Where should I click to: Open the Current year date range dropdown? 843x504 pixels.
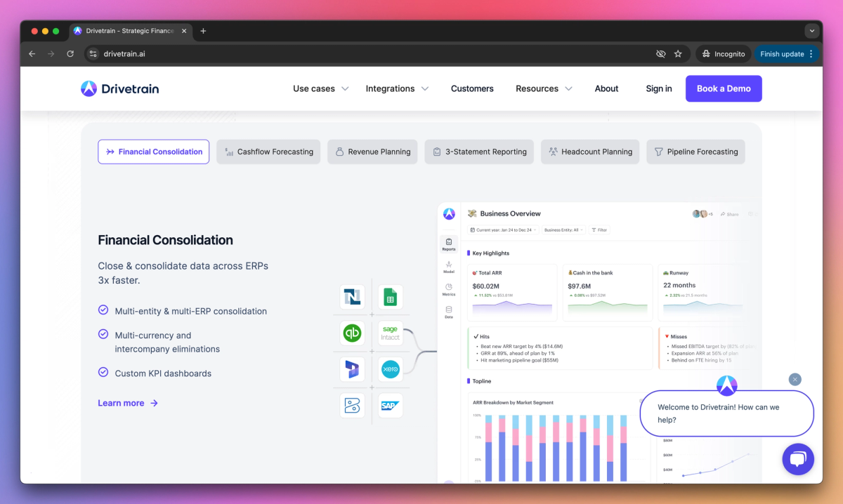(504, 230)
